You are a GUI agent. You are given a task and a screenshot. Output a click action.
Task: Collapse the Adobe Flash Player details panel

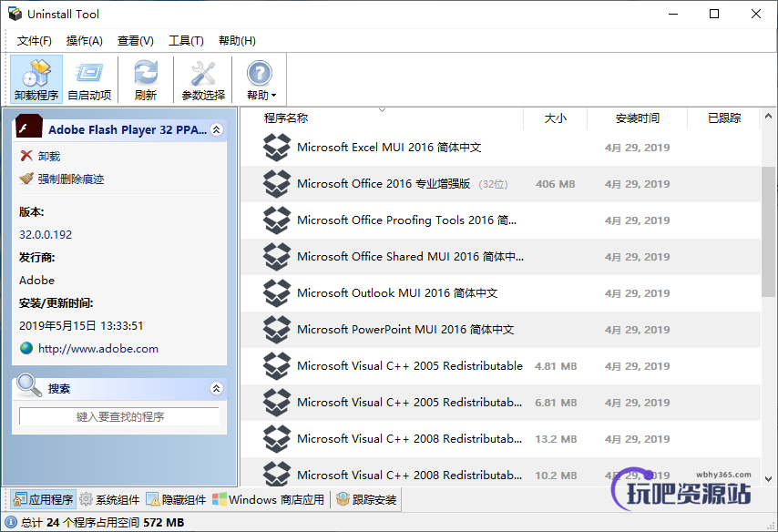pos(216,129)
